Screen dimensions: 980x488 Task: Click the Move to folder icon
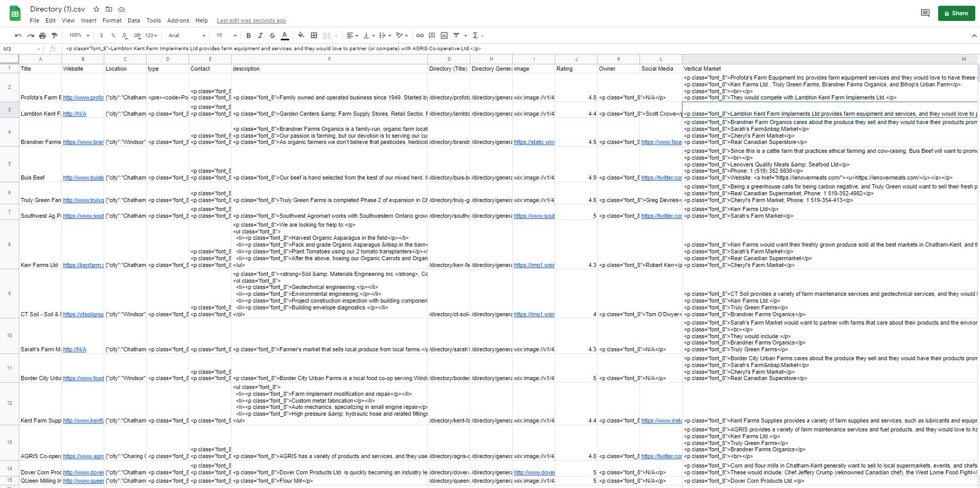(109, 9)
